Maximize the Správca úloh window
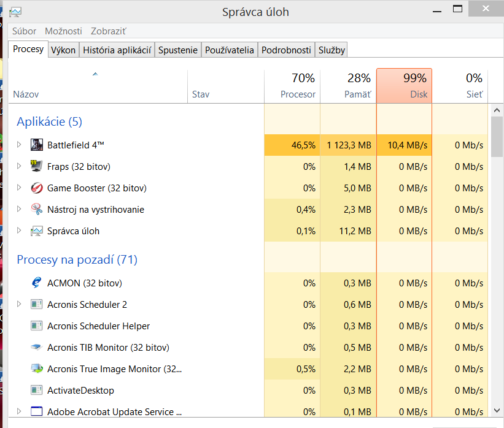The height and width of the screenshot is (428, 504). pyautogui.click(x=457, y=9)
